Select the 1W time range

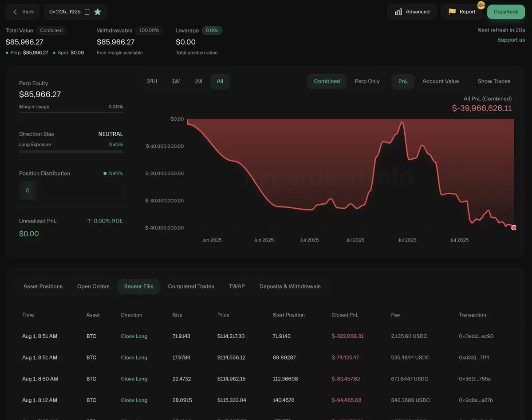tap(176, 81)
